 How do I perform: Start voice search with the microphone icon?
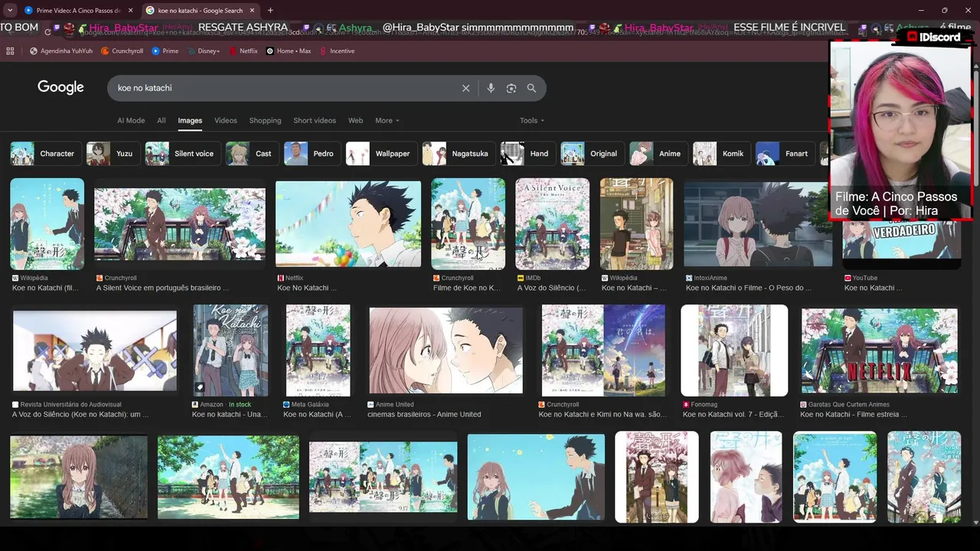[x=491, y=88]
